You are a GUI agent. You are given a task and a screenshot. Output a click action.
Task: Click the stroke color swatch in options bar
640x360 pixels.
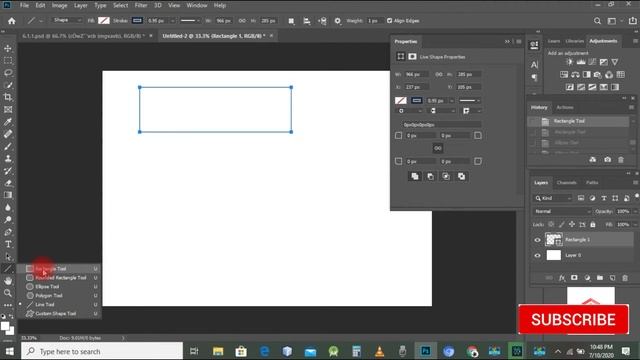pyautogui.click(x=137, y=20)
